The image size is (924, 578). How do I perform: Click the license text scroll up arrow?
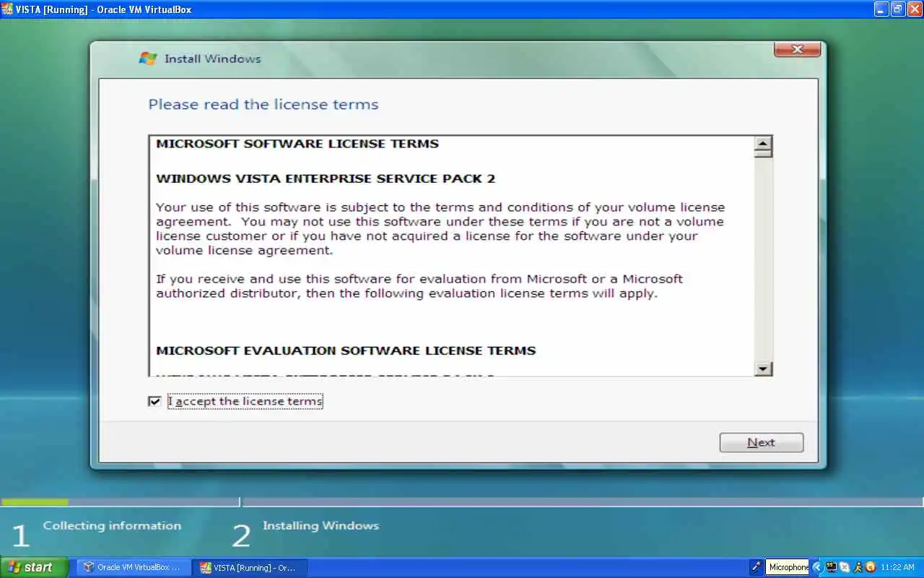pos(763,144)
